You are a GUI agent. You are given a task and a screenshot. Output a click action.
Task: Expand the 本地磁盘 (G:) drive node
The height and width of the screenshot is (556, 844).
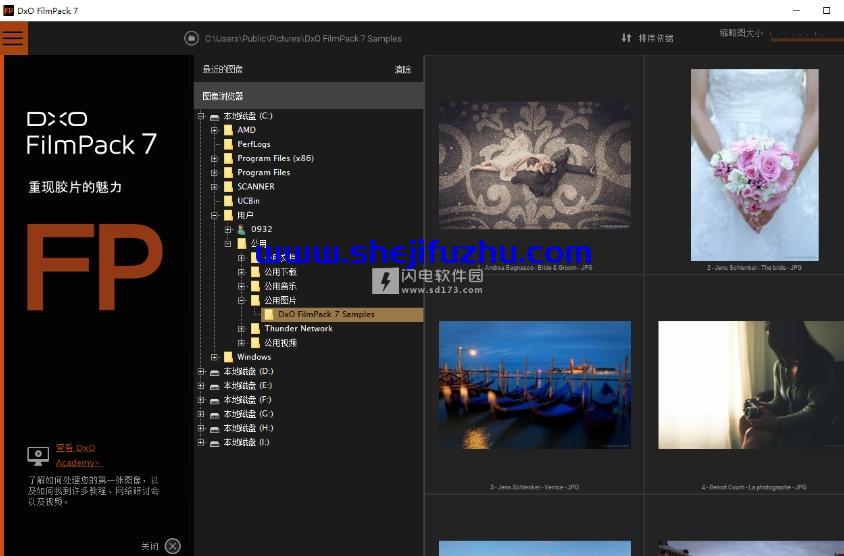pos(201,414)
